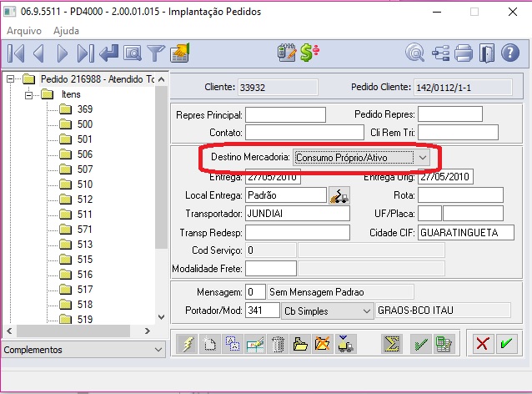This screenshot has height=394, width=532.
Task: Click the blue return arrow icon
Action: (x=109, y=53)
